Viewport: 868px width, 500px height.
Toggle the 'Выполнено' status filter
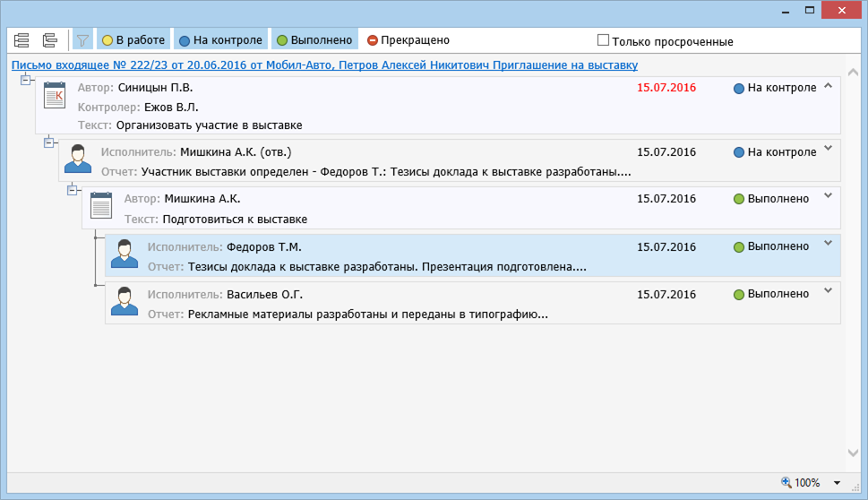pos(314,40)
